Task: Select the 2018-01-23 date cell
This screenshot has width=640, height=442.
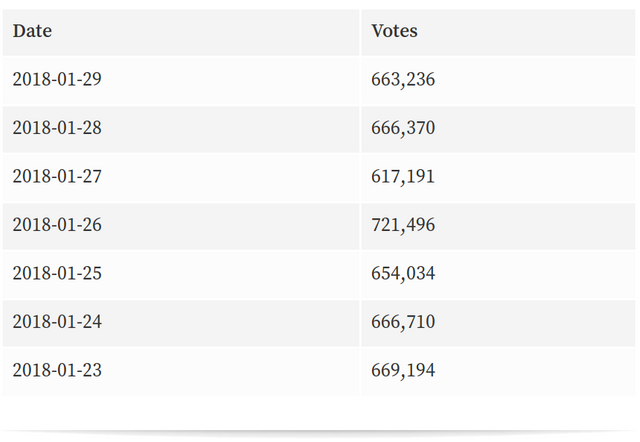Action: 181,371
